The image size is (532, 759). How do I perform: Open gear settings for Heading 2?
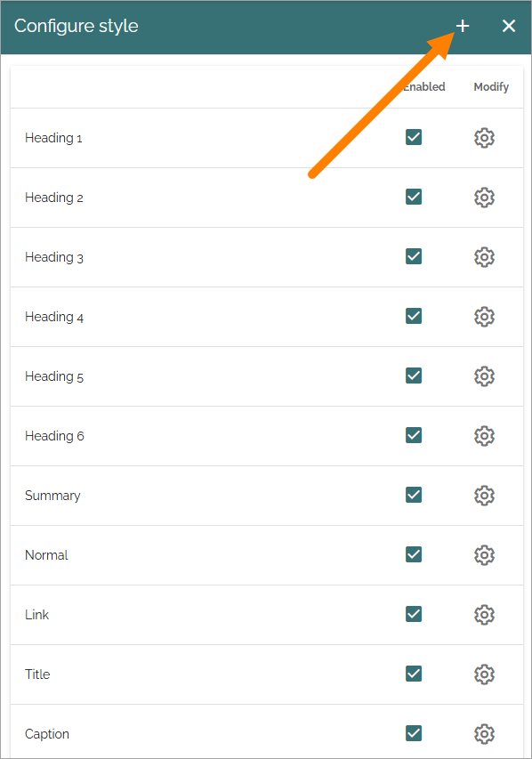[x=484, y=198]
